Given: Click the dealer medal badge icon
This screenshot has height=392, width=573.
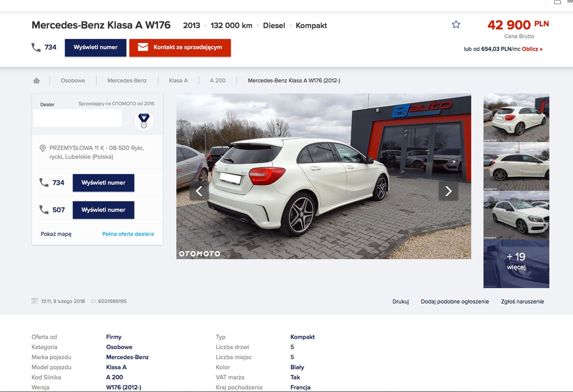Looking at the screenshot, I should click(x=144, y=120).
